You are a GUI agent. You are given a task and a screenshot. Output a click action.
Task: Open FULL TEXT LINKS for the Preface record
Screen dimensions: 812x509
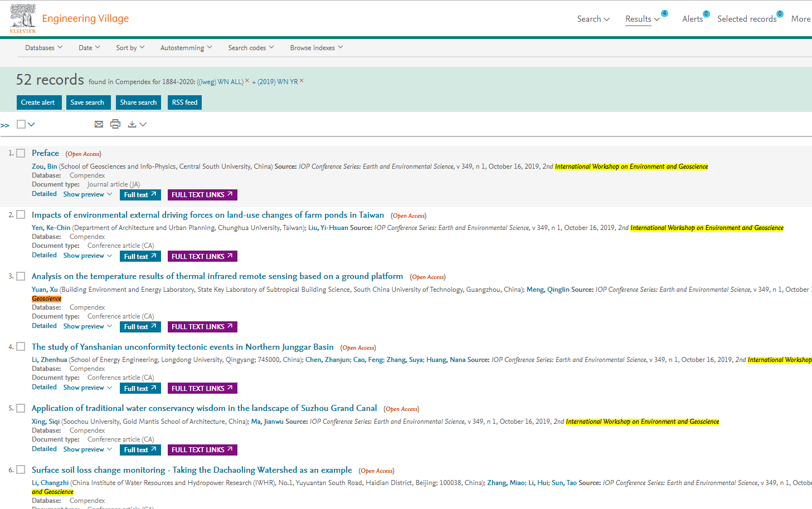tap(202, 195)
